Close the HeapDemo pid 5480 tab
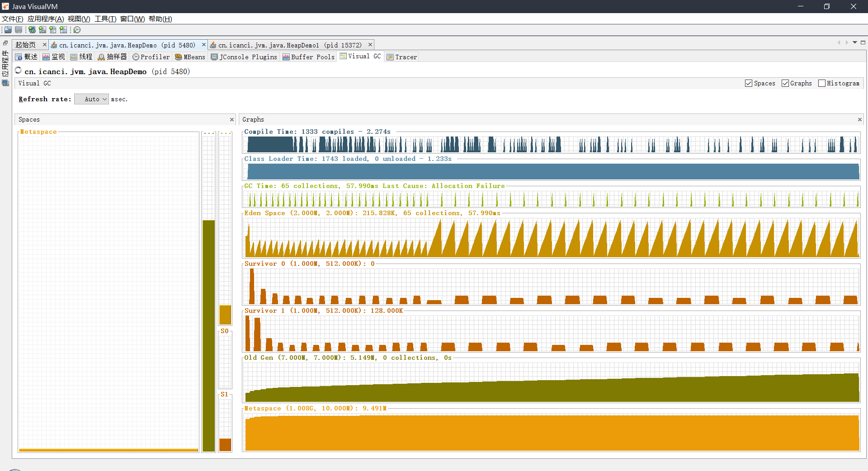 point(203,45)
